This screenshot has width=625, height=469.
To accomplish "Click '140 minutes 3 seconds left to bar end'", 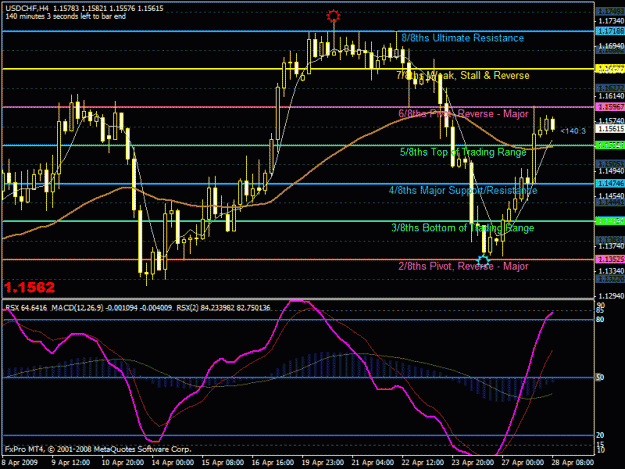I will [x=65, y=16].
